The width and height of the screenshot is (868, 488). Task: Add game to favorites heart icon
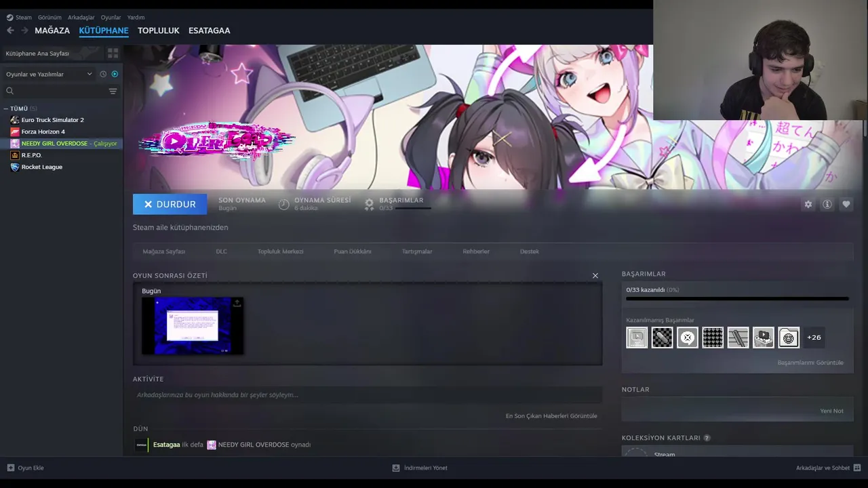tap(846, 204)
